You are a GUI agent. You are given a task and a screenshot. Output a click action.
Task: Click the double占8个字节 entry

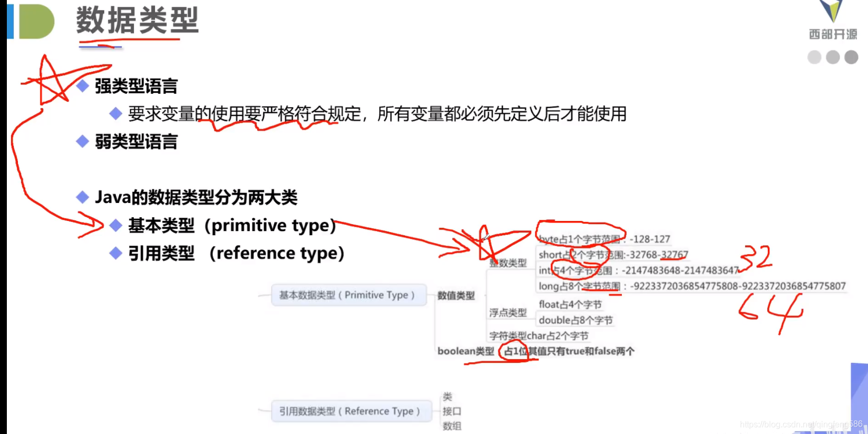click(576, 320)
